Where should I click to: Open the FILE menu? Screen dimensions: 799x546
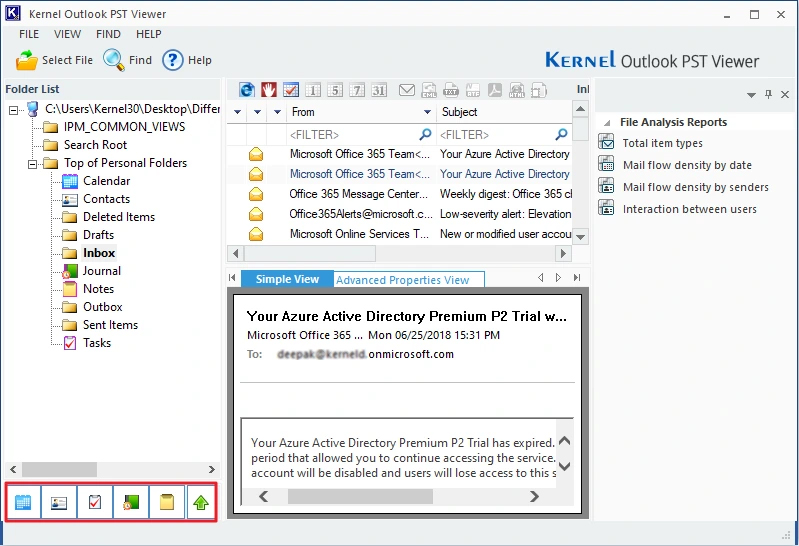coord(29,34)
